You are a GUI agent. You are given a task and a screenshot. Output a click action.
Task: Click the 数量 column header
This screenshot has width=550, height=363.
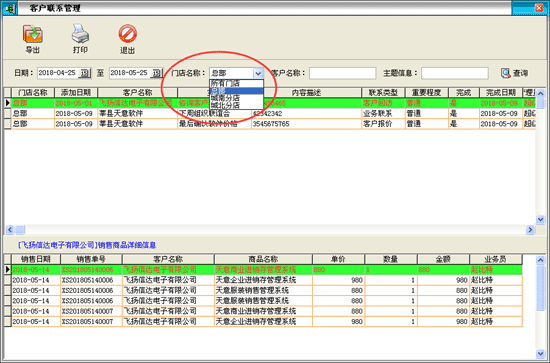click(390, 259)
